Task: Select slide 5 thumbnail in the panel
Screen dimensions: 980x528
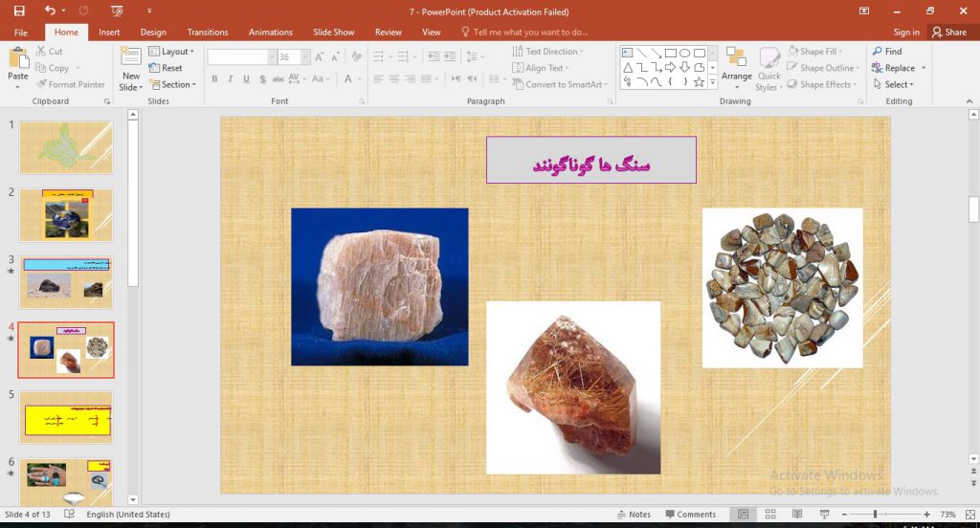Action: click(65, 417)
